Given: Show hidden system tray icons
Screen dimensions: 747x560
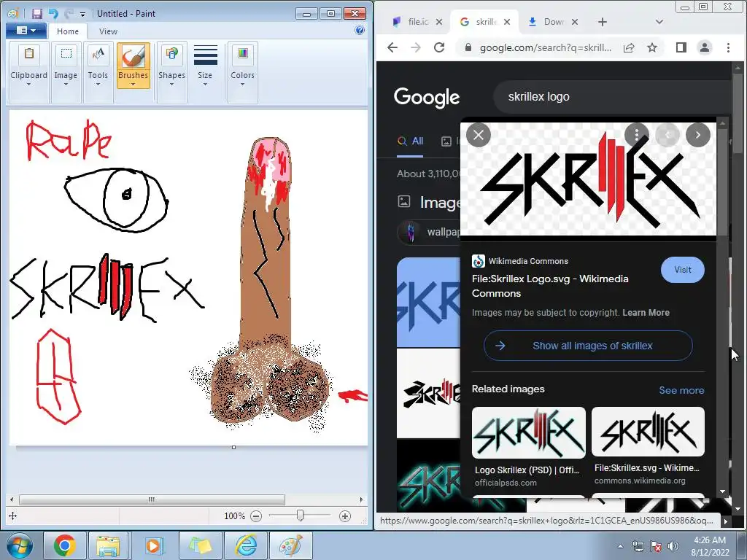Looking at the screenshot, I should click(x=620, y=546).
